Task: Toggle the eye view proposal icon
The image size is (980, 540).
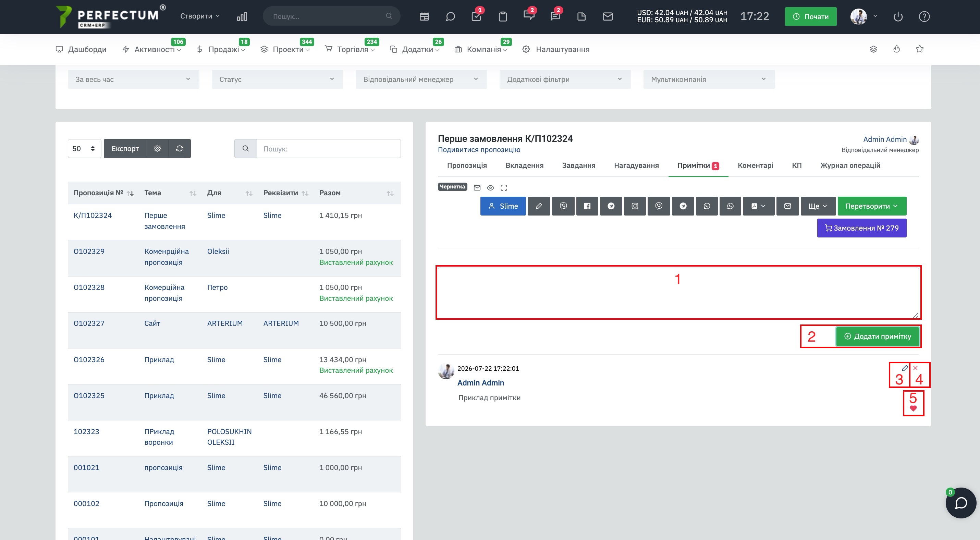Action: 490,188
